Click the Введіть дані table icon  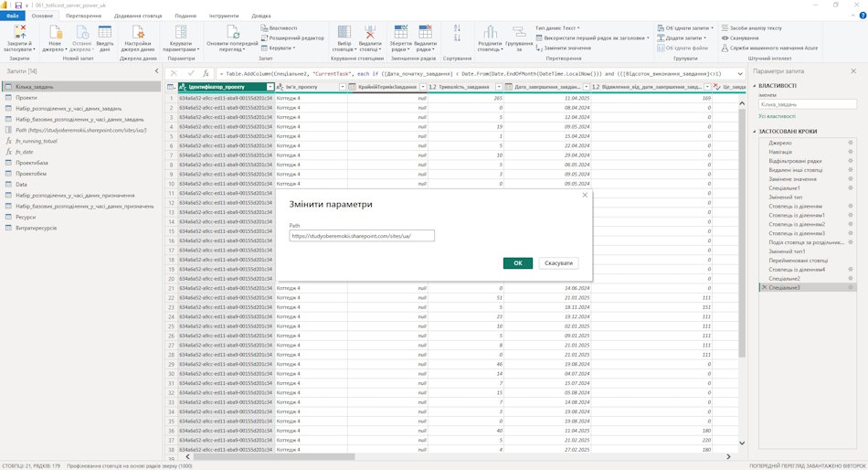pos(105,32)
